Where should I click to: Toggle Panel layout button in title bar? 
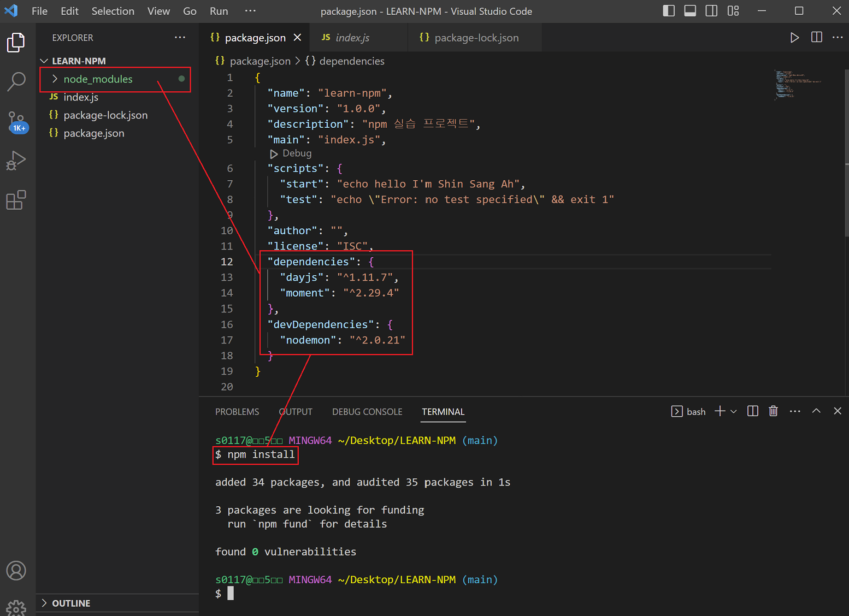click(x=690, y=11)
